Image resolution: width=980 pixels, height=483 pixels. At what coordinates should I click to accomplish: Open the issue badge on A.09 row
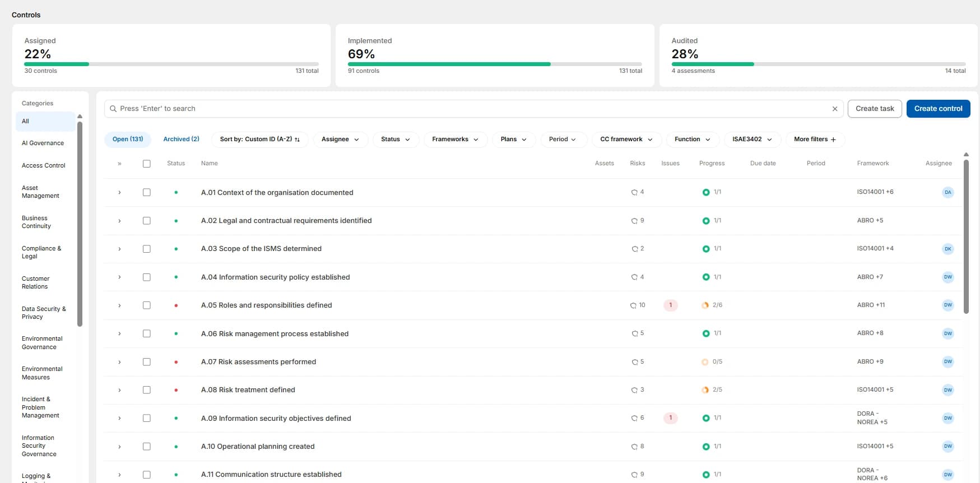click(x=671, y=418)
